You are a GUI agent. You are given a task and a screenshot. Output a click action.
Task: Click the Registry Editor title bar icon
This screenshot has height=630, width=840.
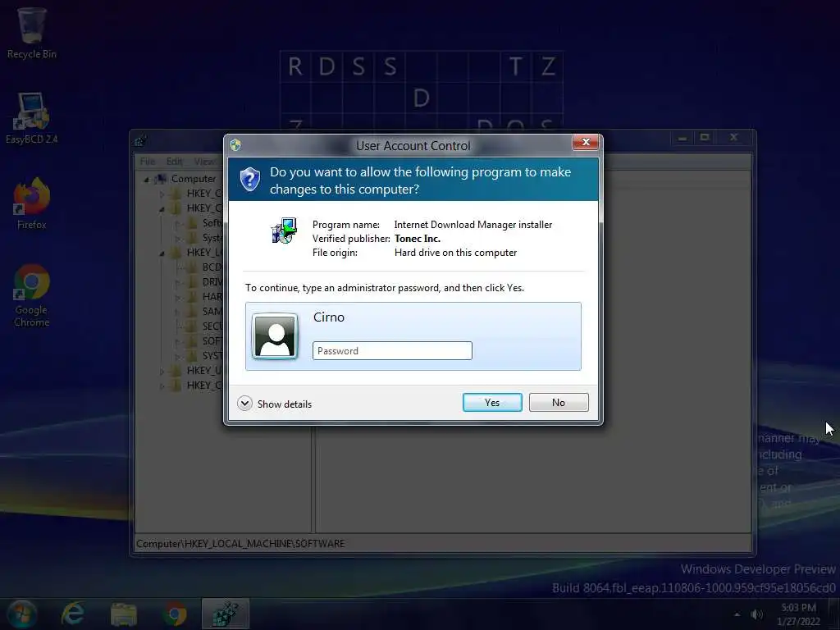point(140,141)
